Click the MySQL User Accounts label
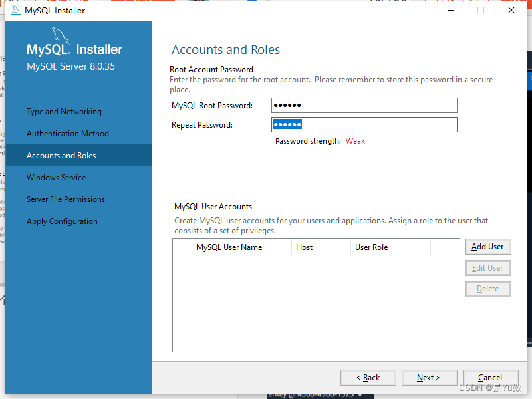The width and height of the screenshot is (532, 399). (213, 207)
